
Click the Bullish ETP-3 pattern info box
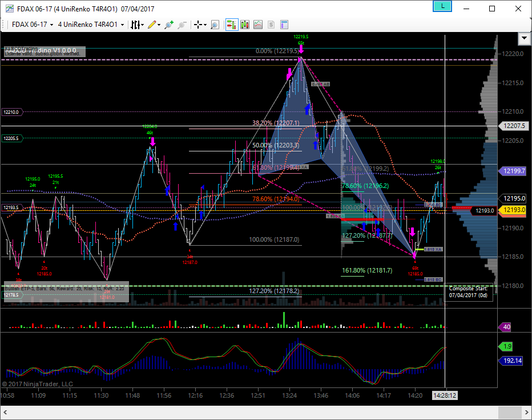(x=66, y=291)
